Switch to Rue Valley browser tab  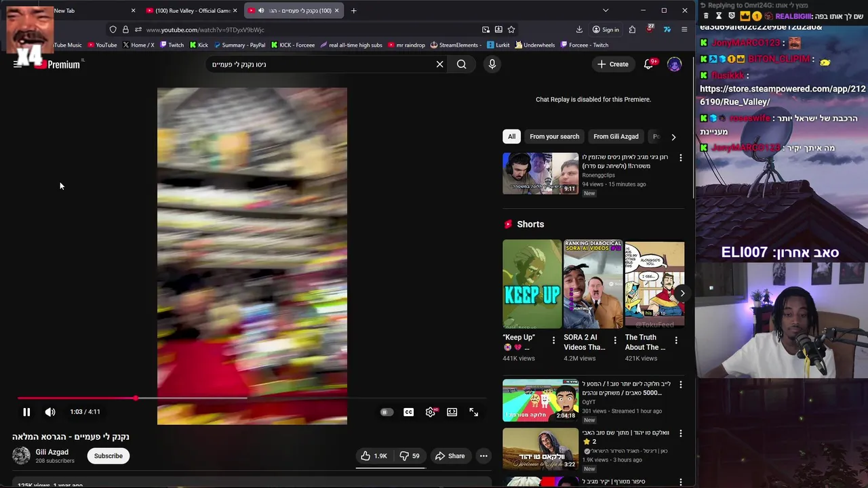192,10
